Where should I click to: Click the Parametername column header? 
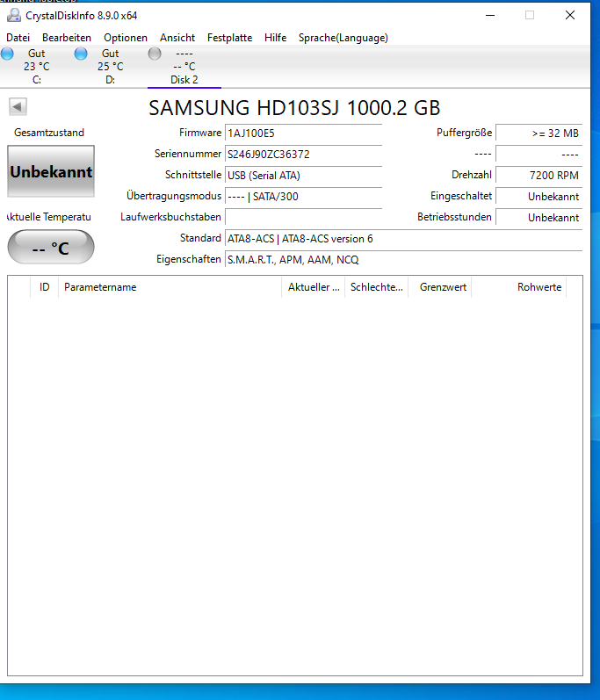170,287
